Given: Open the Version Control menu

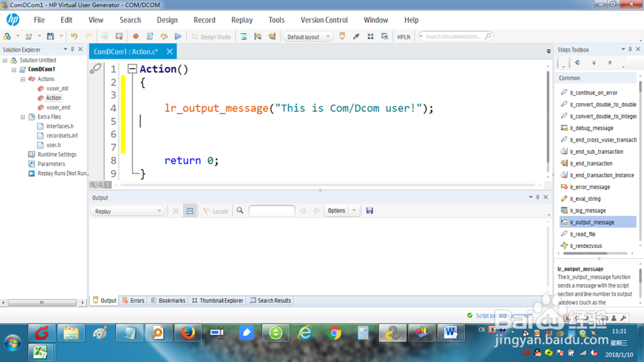Looking at the screenshot, I should click(x=324, y=20).
